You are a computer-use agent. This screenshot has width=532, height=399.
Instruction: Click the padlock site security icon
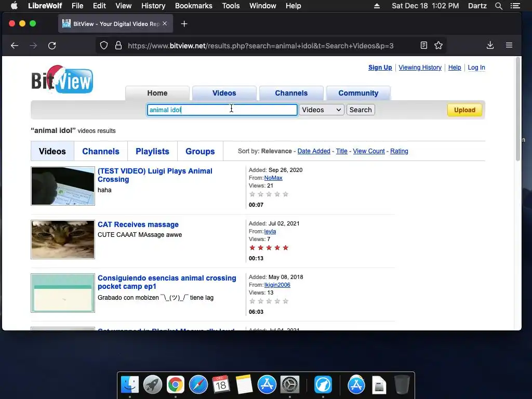click(118, 46)
